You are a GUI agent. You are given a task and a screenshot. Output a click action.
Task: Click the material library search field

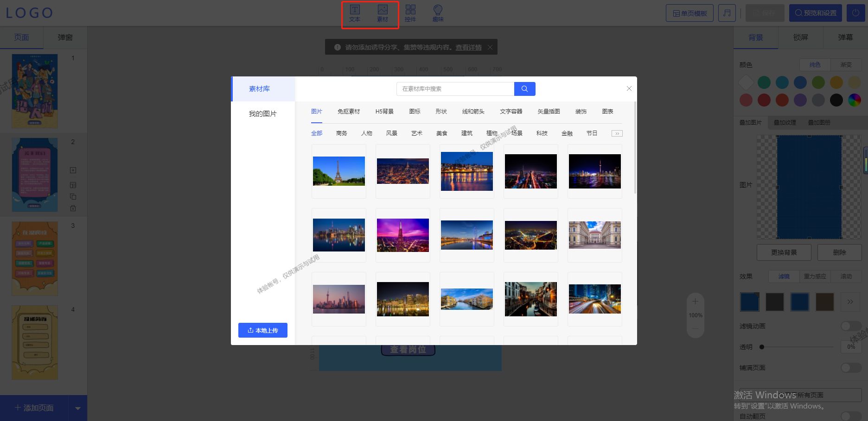coord(455,89)
